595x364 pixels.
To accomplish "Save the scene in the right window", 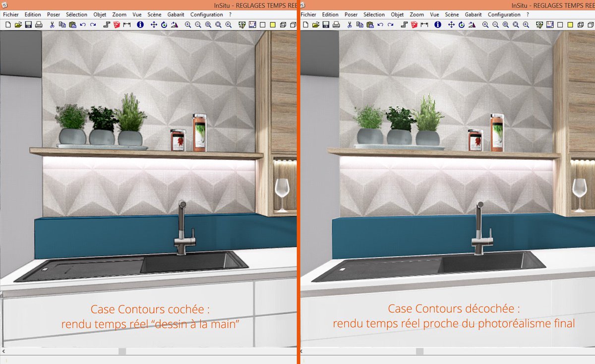I will pos(326,24).
